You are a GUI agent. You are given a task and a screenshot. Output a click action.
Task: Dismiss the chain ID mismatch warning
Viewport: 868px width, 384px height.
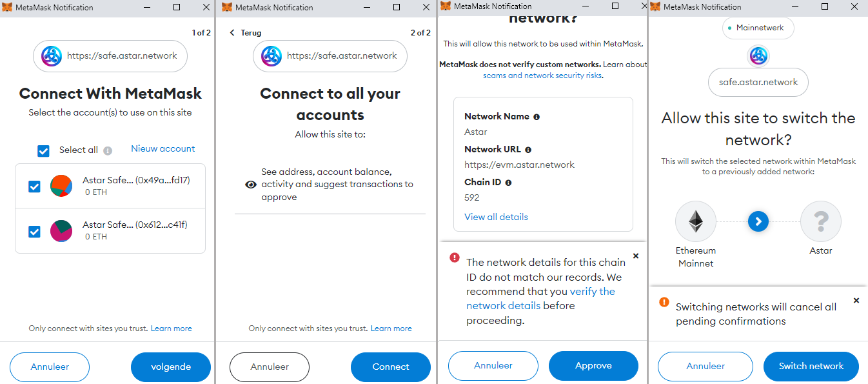[636, 256]
